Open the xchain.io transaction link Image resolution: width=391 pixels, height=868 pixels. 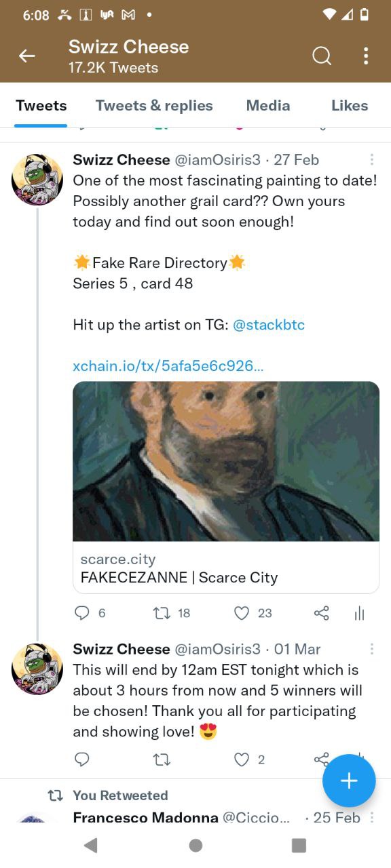pyautogui.click(x=168, y=366)
